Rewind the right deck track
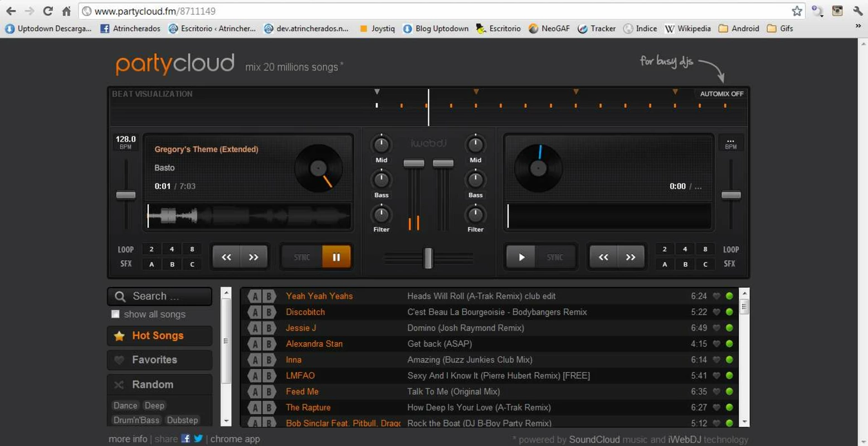868x446 pixels. pos(603,257)
